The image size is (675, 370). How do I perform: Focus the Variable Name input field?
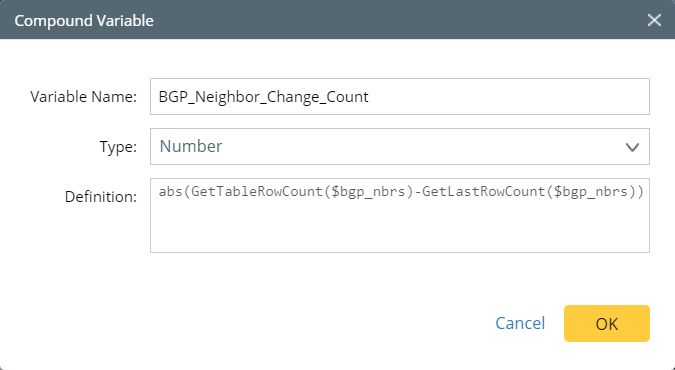click(x=399, y=96)
